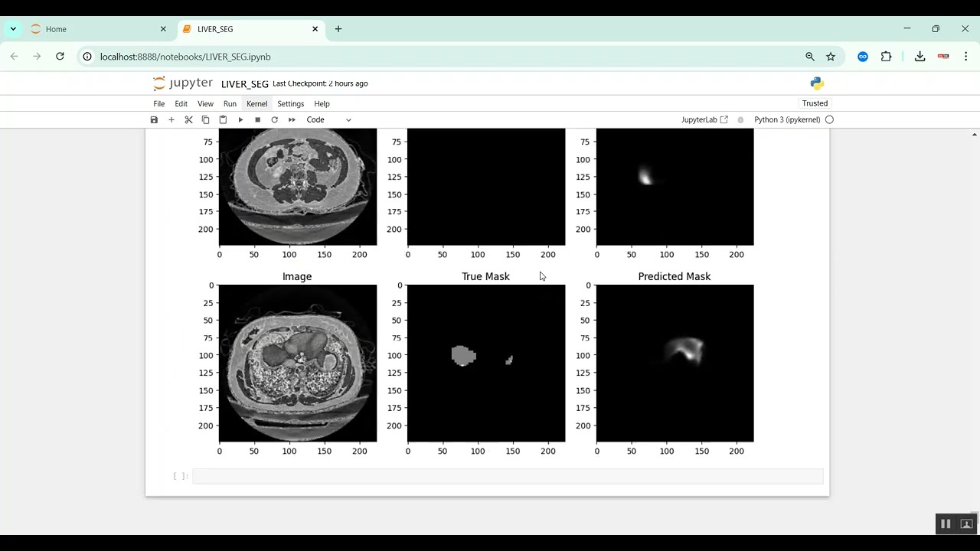Click the picture-in-picture icon at bottom right
980x551 pixels.
pyautogui.click(x=966, y=523)
